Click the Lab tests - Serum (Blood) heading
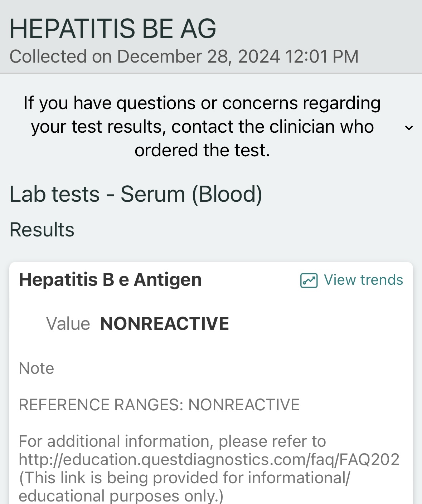 (x=136, y=194)
